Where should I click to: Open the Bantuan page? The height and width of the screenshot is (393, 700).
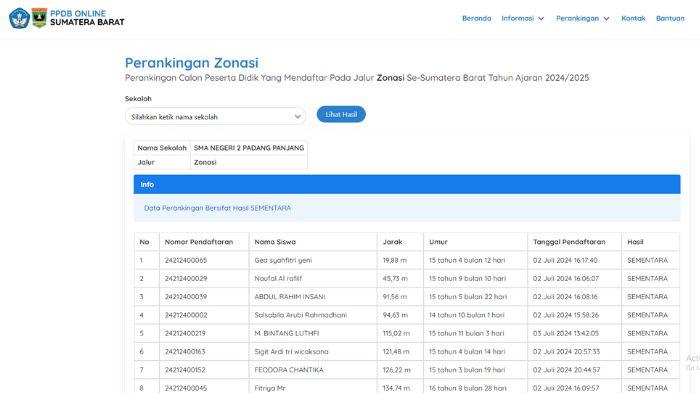(670, 18)
